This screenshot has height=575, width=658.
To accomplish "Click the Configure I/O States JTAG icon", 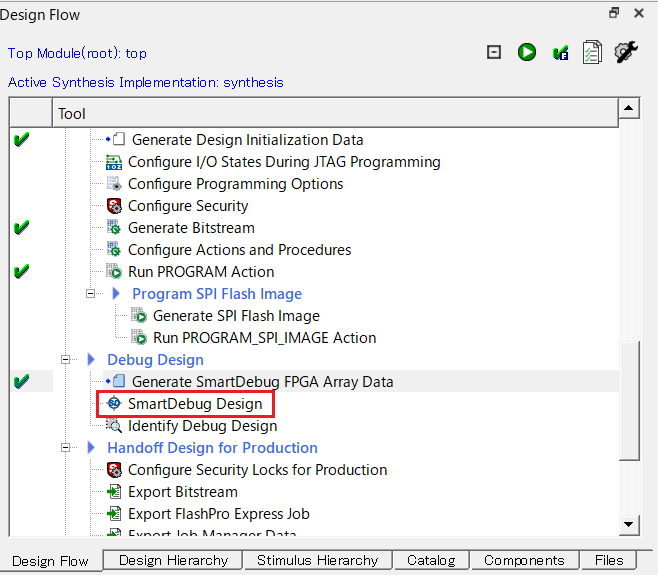I will tap(114, 162).
